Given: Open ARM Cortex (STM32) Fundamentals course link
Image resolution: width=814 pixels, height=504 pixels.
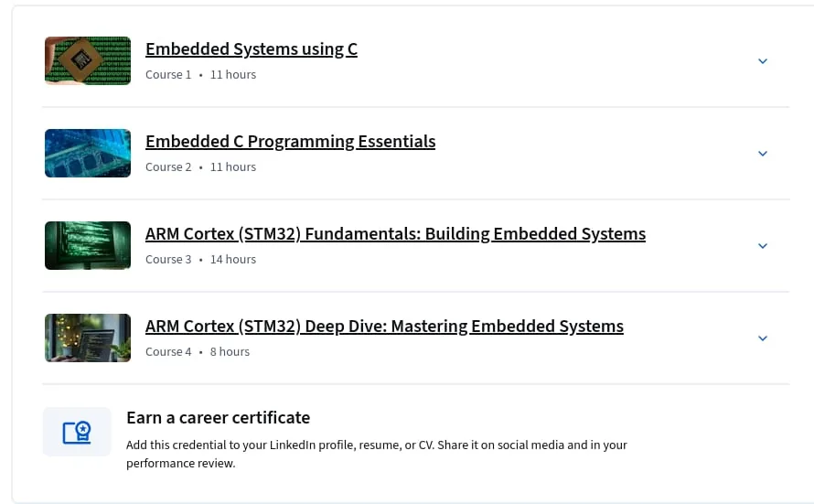Looking at the screenshot, I should 396,233.
